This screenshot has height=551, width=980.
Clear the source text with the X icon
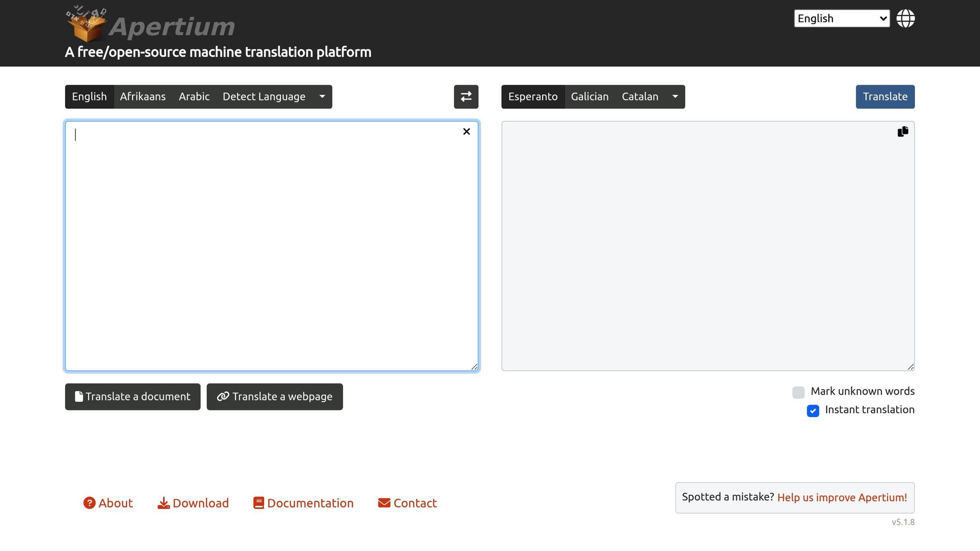tap(467, 132)
